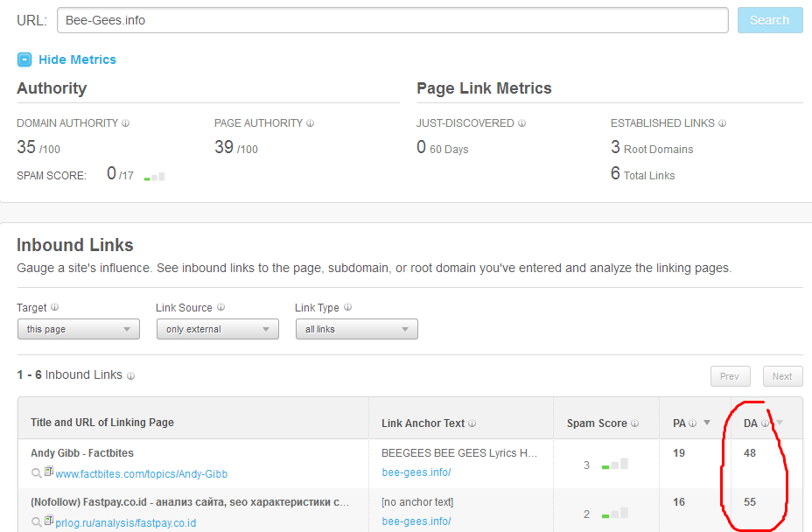This screenshot has height=532, width=812.
Task: Open the Just-Discovered info icon
Action: click(522, 123)
